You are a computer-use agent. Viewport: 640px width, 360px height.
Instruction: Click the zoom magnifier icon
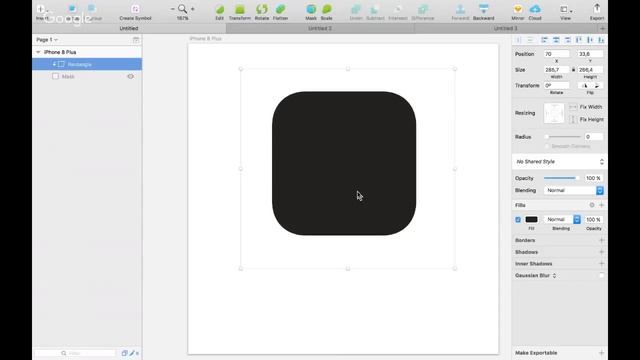pyautogui.click(x=182, y=9)
